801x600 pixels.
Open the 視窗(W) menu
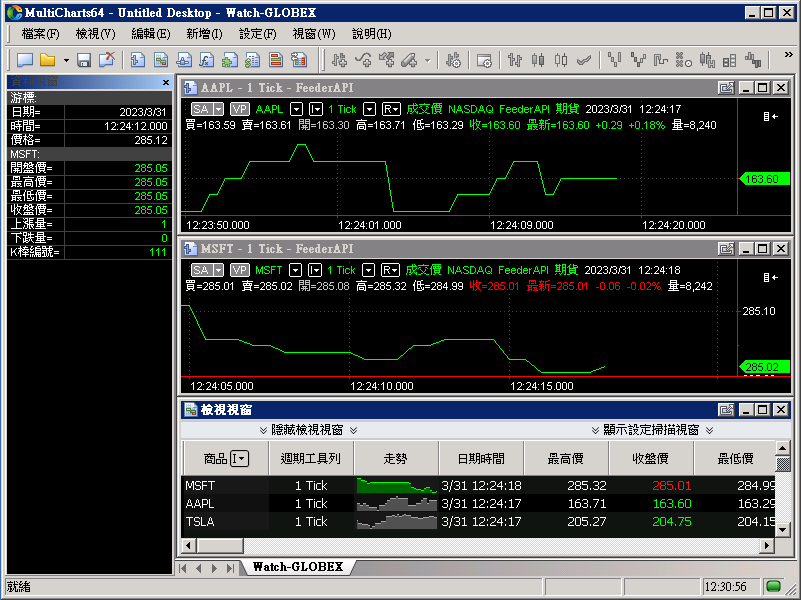(x=314, y=34)
